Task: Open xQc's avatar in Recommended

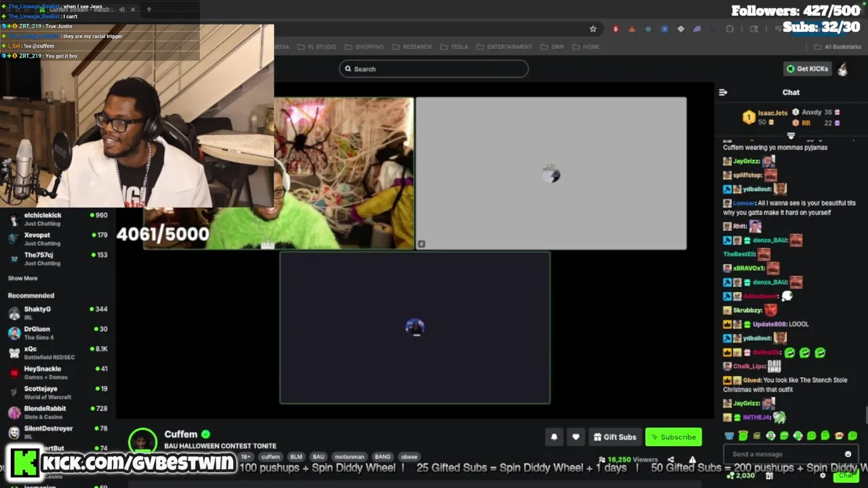Action: coord(14,352)
